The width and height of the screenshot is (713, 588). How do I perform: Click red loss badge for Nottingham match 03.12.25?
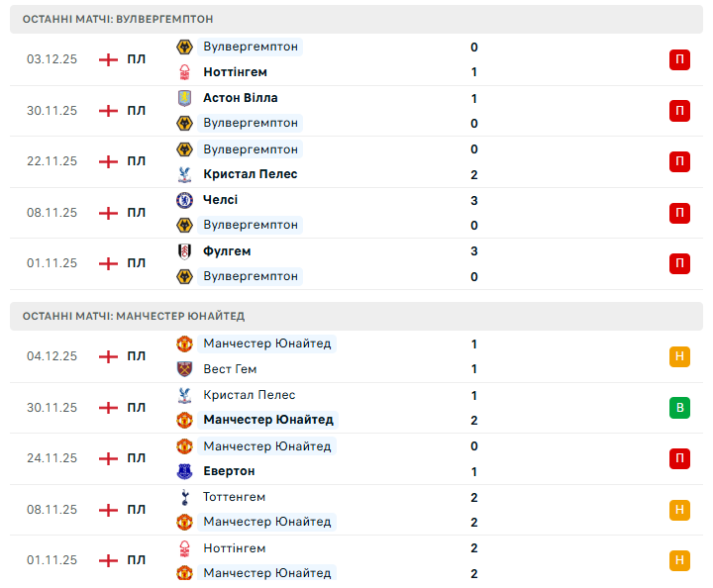679,59
